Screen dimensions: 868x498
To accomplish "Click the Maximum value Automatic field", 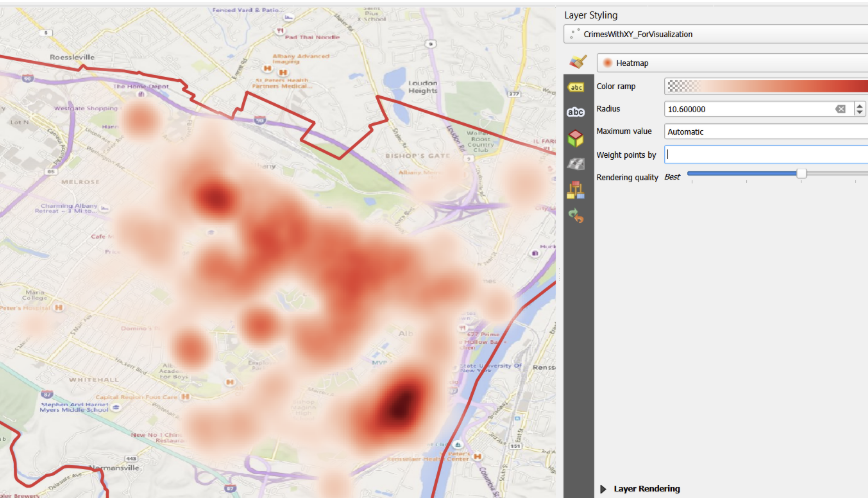I will pyautogui.click(x=765, y=131).
